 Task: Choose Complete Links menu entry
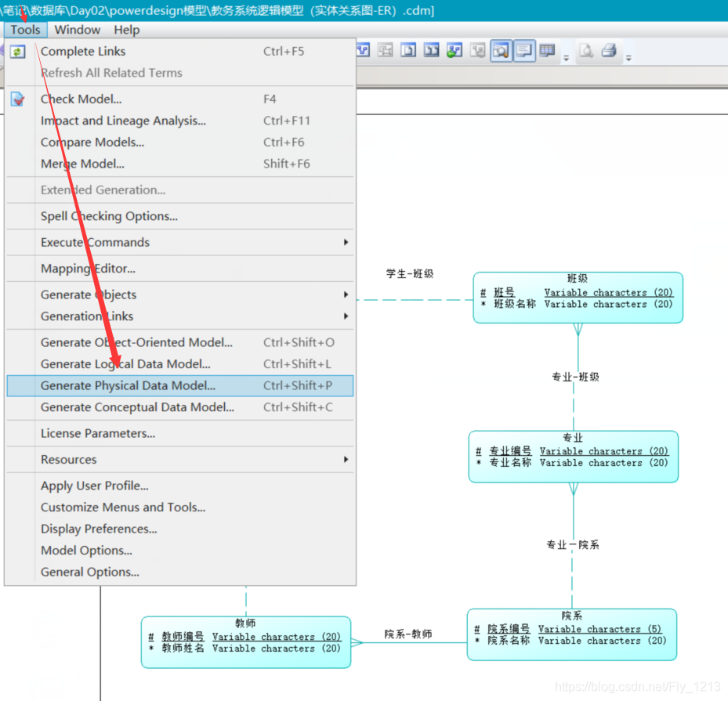point(180,52)
